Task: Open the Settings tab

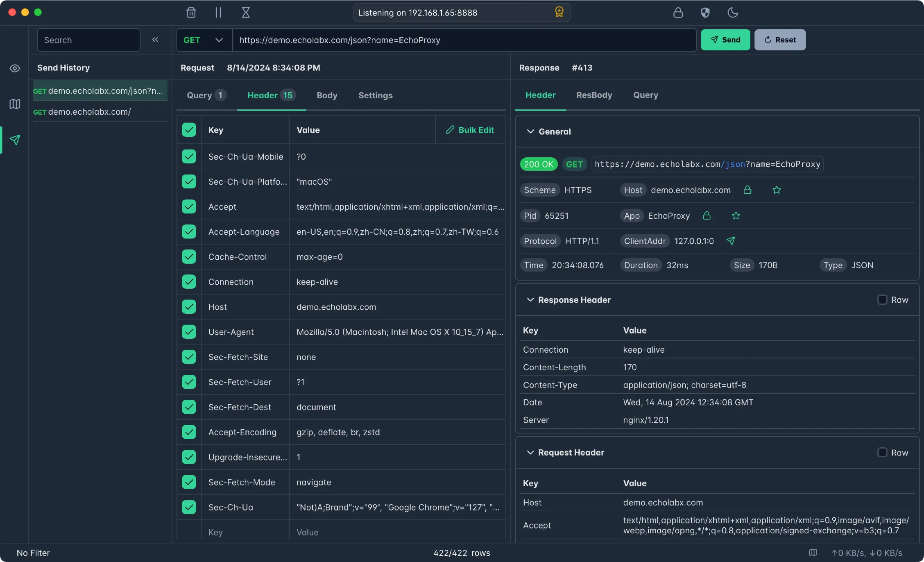Action: (375, 95)
